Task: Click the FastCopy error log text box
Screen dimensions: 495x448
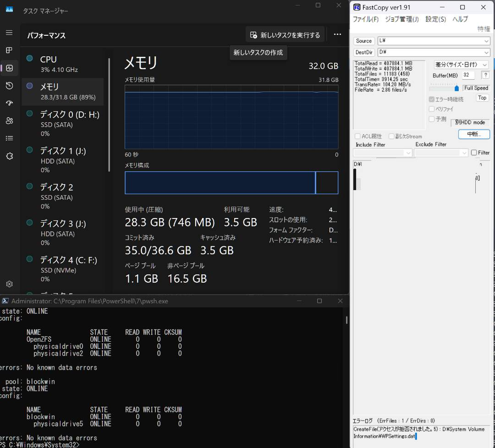Action: pyautogui.click(x=422, y=436)
